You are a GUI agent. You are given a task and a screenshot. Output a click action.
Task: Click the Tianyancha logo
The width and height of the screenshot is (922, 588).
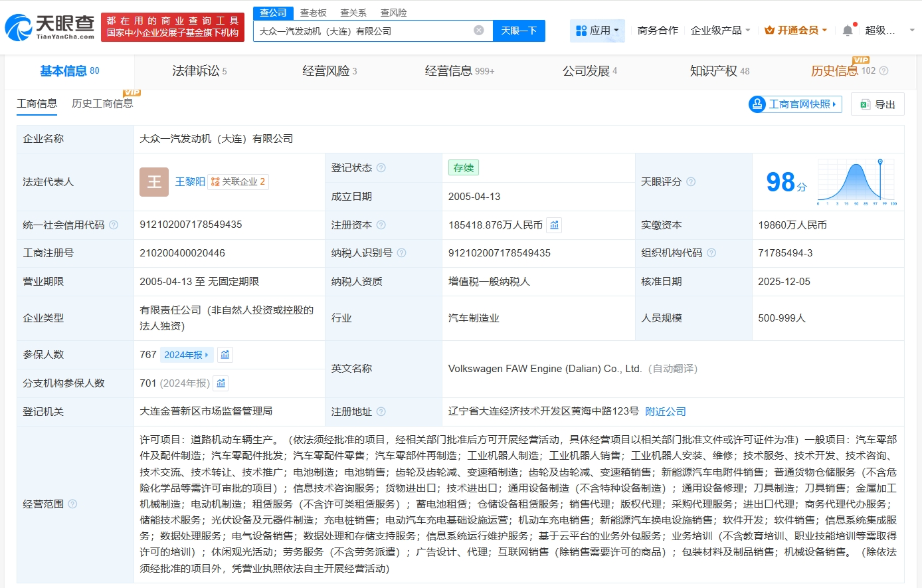50,27
